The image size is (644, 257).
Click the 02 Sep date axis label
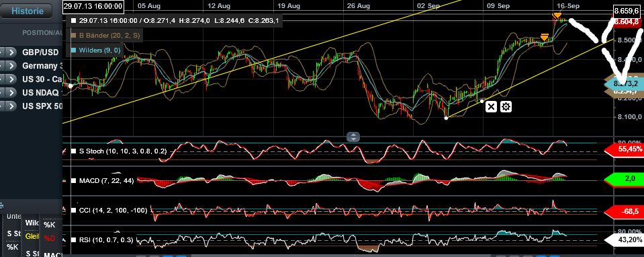tap(428, 6)
